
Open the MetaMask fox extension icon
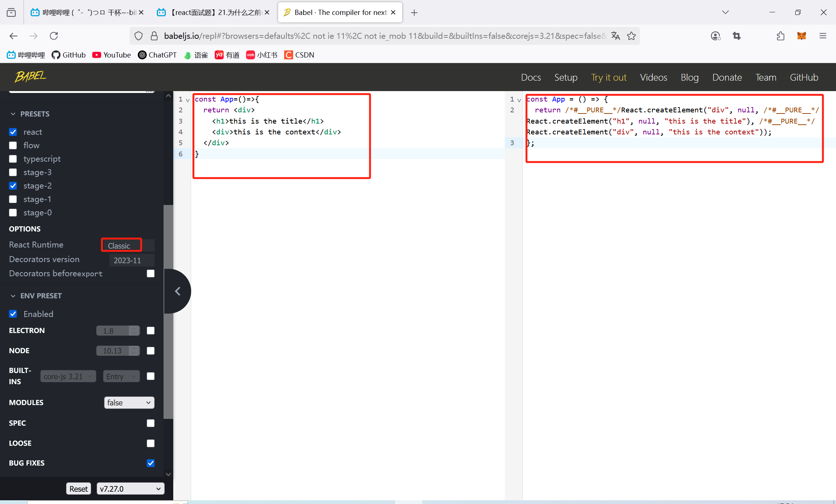[801, 36]
